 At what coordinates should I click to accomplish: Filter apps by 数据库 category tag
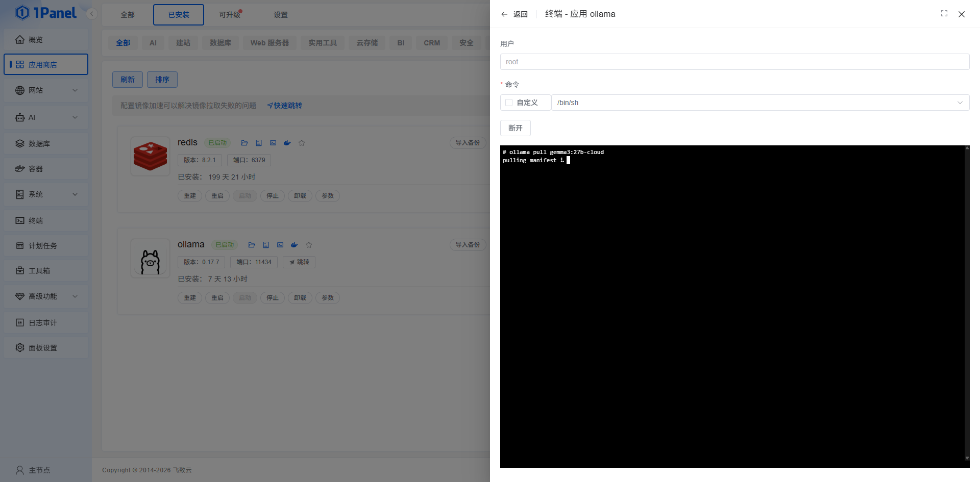coord(220,43)
